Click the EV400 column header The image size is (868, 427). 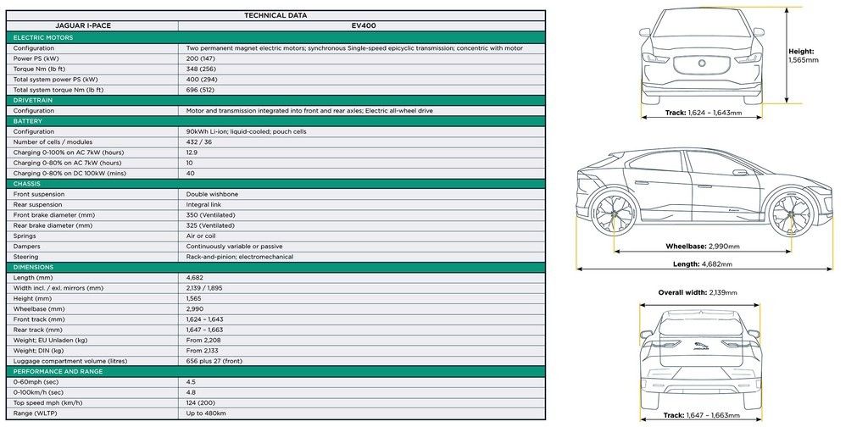364,26
